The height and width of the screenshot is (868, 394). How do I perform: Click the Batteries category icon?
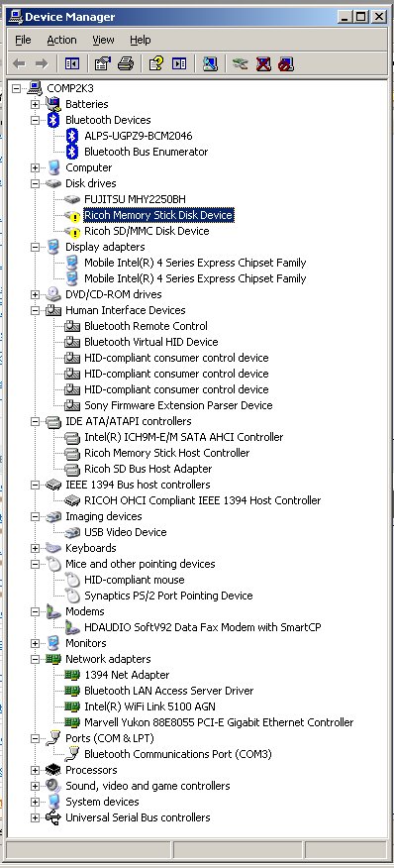click(x=53, y=104)
